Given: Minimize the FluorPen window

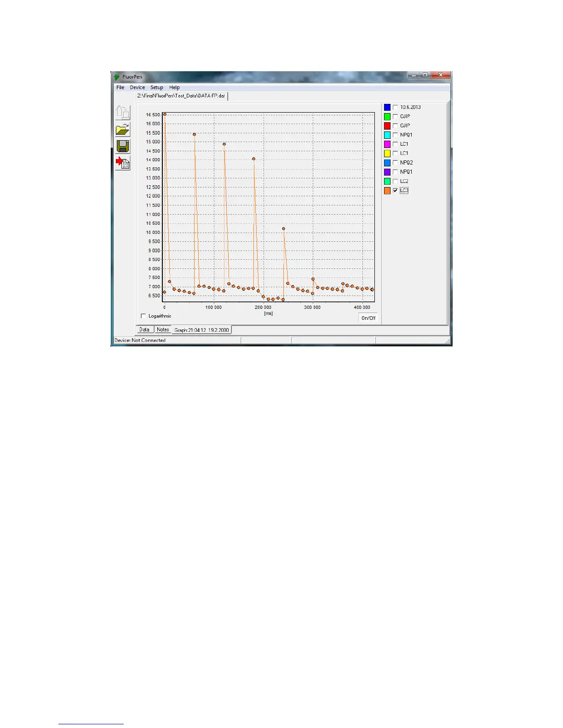Looking at the screenshot, I should 413,75.
